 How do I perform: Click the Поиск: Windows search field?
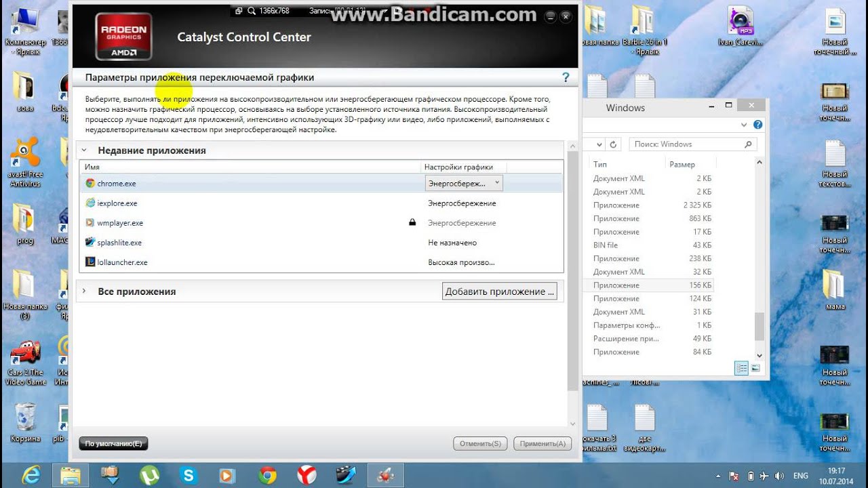[x=693, y=144]
